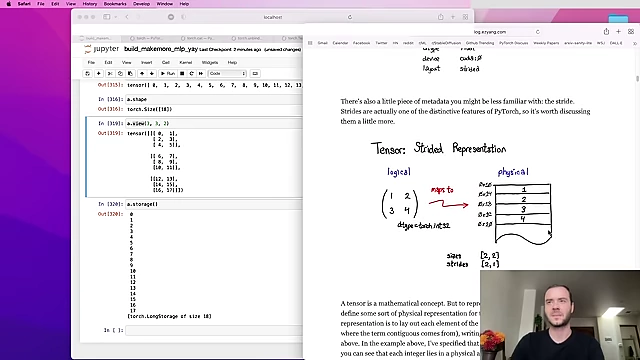The image size is (640, 360).
Task: Interrupt the kernel with the stop icon
Action: 182,73
